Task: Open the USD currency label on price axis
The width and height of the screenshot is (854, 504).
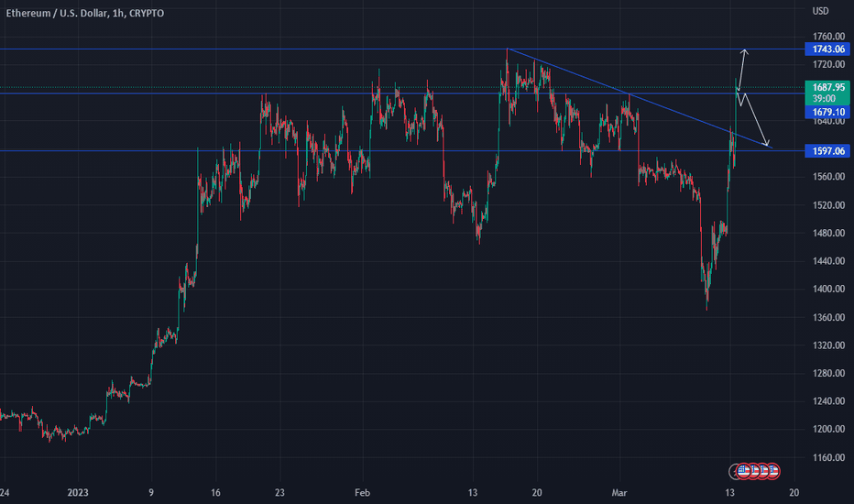Action: pos(820,11)
